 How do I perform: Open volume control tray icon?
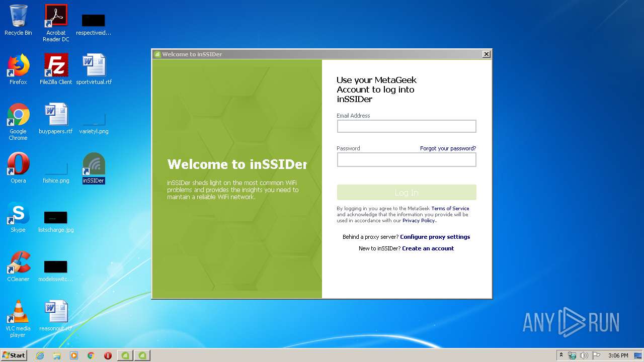pos(584,355)
